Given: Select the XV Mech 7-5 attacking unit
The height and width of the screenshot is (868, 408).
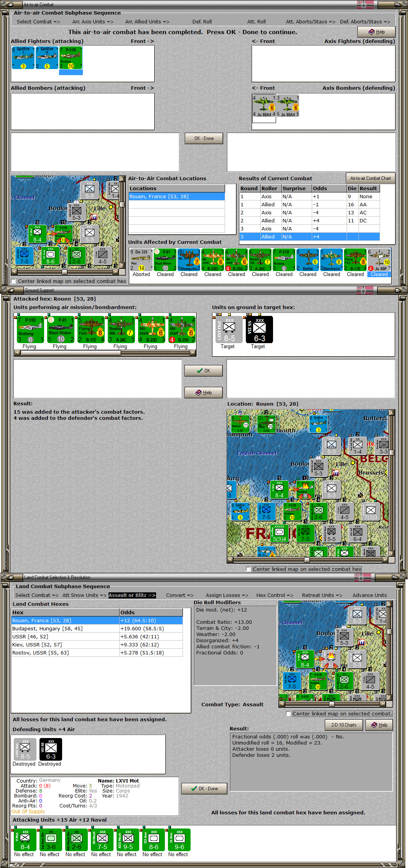Looking at the screenshot, I should 102,840.
